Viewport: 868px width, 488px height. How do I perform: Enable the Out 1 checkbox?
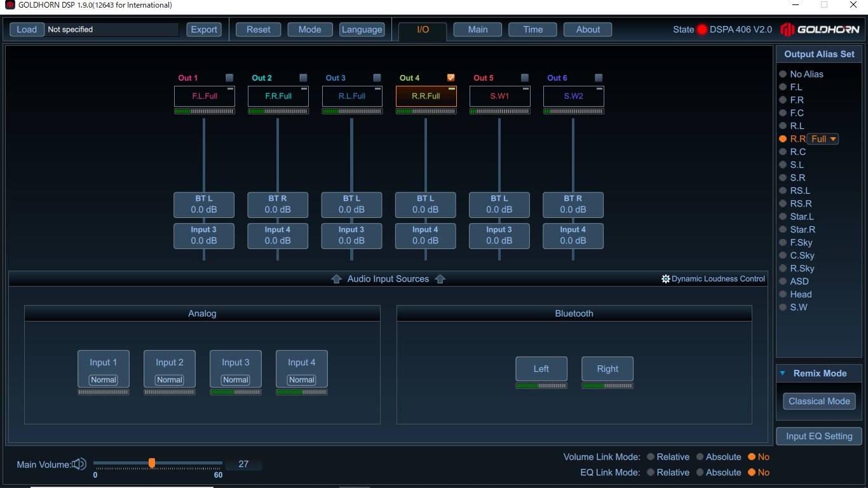tap(229, 78)
